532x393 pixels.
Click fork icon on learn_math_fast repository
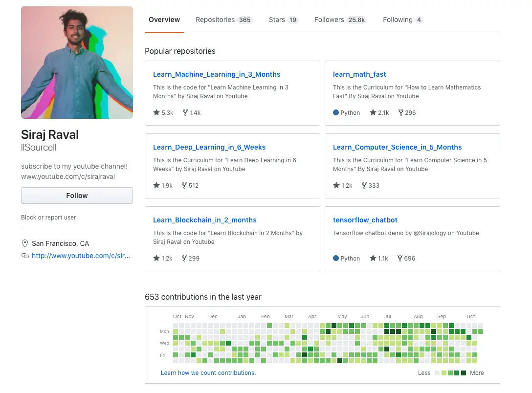click(401, 112)
